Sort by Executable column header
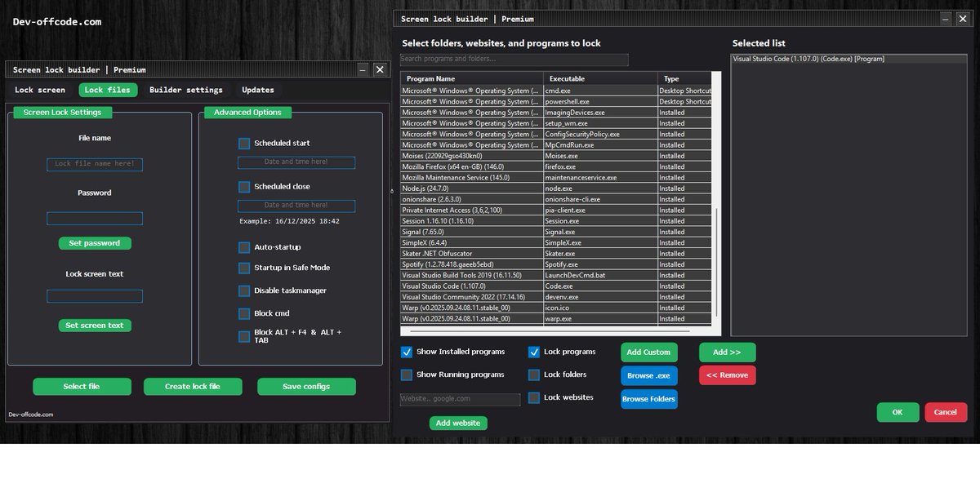Image resolution: width=980 pixels, height=501 pixels. (x=600, y=78)
